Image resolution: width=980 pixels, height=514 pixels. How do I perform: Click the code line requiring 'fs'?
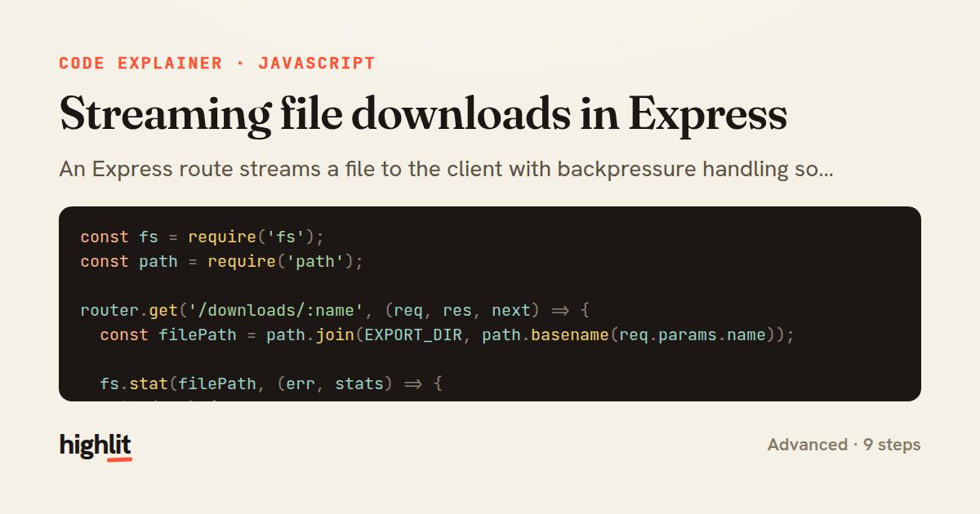point(203,237)
